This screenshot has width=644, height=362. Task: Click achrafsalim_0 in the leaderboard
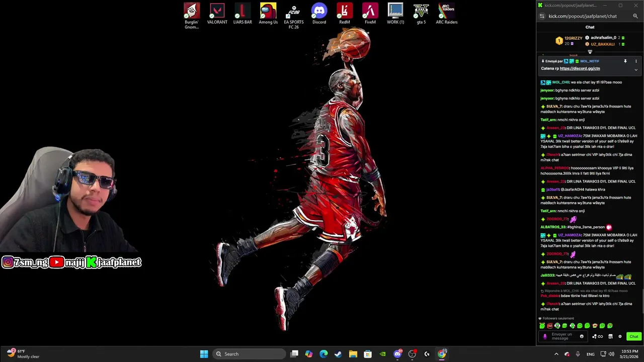tap(603, 38)
